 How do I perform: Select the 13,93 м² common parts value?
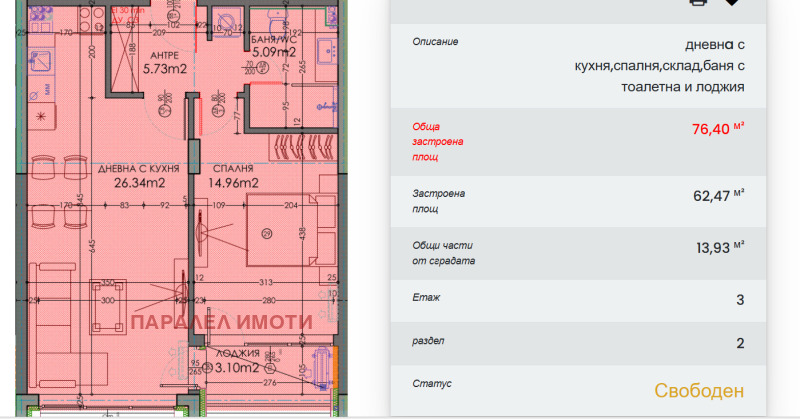pos(720,248)
